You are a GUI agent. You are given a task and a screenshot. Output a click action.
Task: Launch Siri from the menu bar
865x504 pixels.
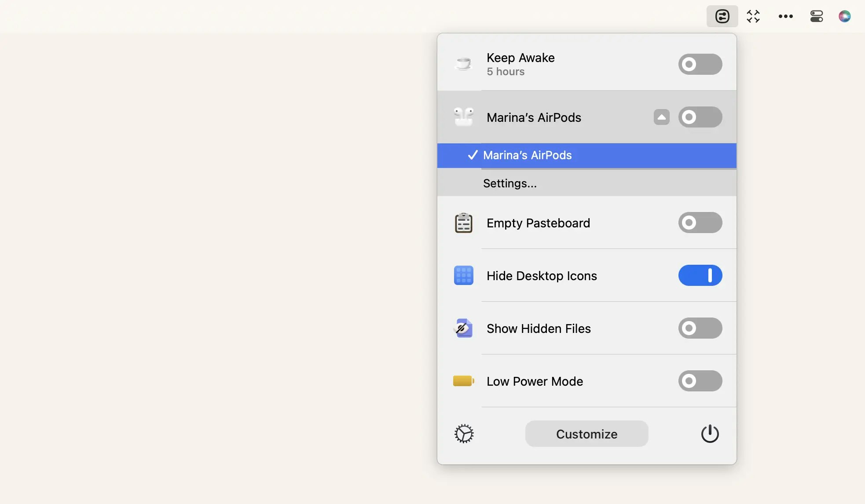844,16
